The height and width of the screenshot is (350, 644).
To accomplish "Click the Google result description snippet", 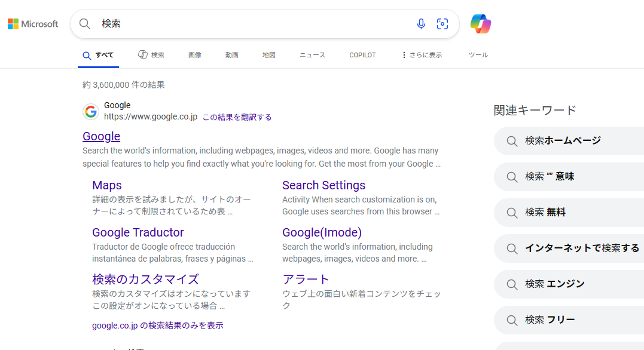I will coord(262,157).
